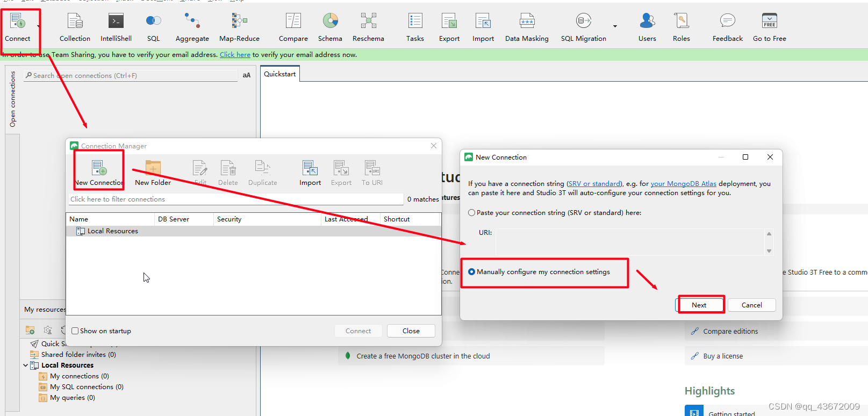Screen dimensions: 868x416
Task: Collapse the Local Resources tree node
Action: coord(25,365)
